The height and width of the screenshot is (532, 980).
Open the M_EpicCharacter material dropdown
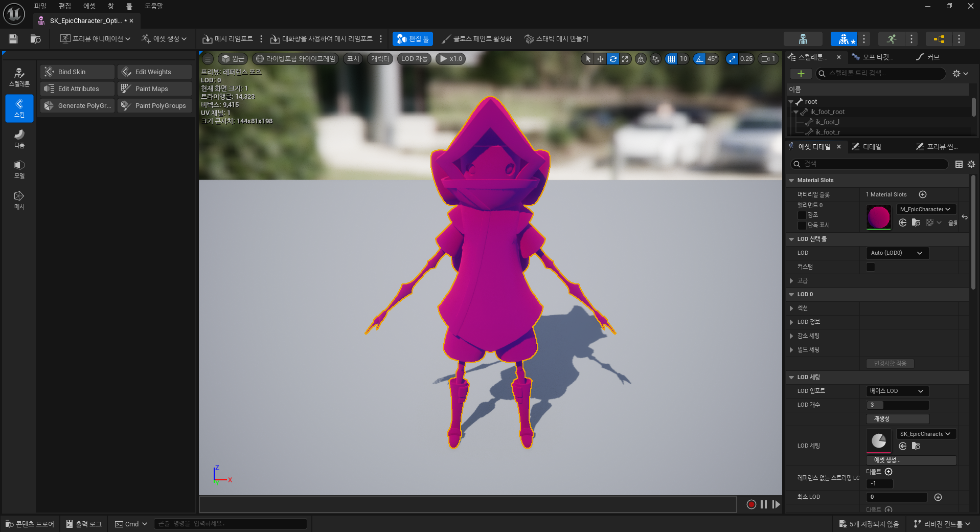pyautogui.click(x=926, y=209)
